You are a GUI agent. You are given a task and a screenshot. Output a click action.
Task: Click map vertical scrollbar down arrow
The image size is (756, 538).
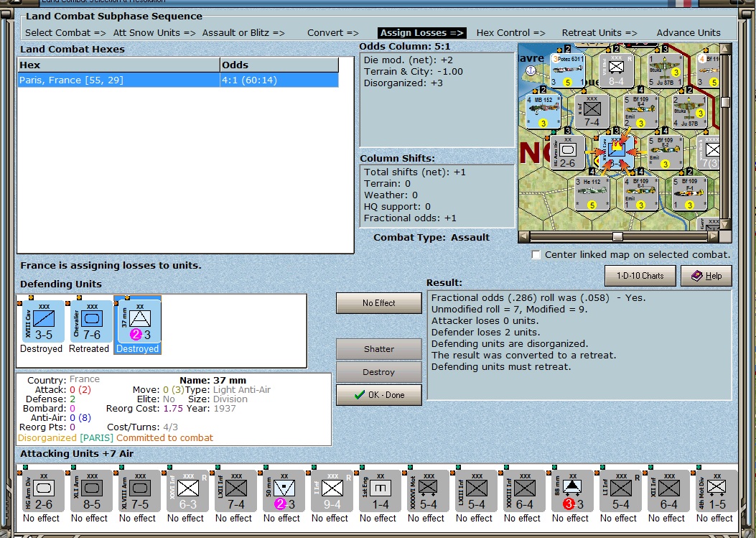tap(725, 226)
